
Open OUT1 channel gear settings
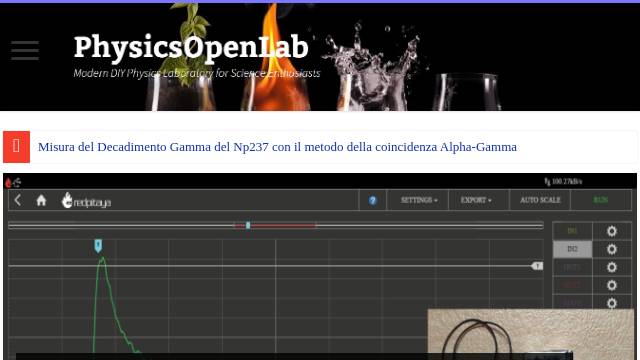611,267
